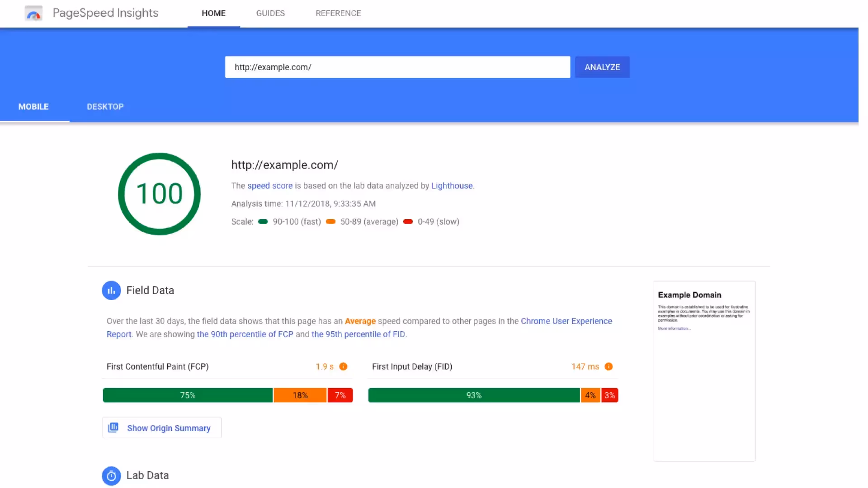The image size is (868, 488).
Task: Click the Example Domain page screenshot thumbnail
Action: click(704, 371)
